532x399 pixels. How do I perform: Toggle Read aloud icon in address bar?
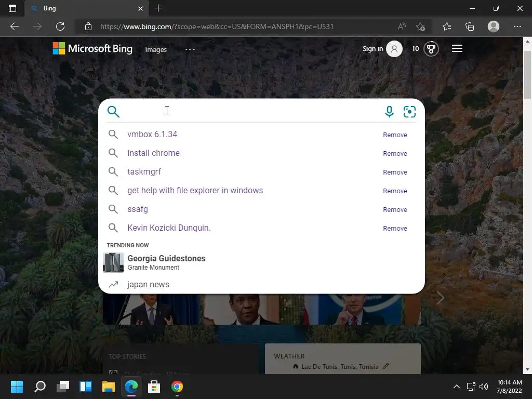[x=402, y=26]
